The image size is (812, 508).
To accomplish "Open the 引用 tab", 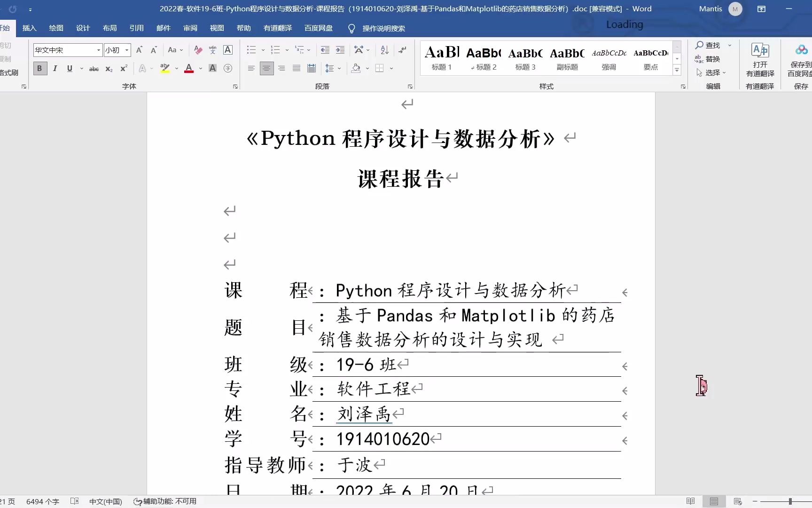I will [x=136, y=28].
